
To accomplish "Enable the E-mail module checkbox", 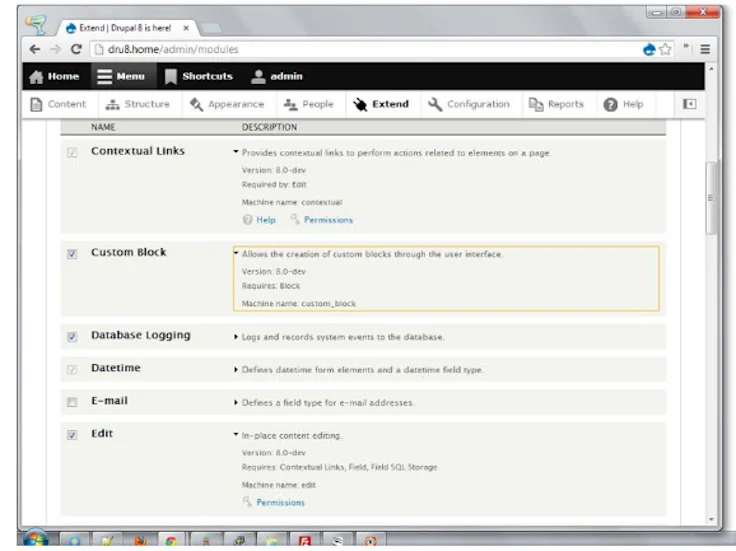I will coord(72,402).
